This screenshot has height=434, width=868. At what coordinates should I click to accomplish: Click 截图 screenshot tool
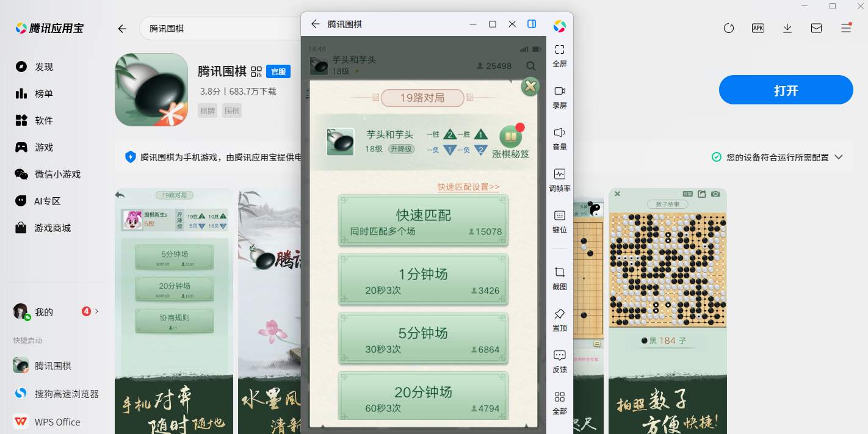560,278
